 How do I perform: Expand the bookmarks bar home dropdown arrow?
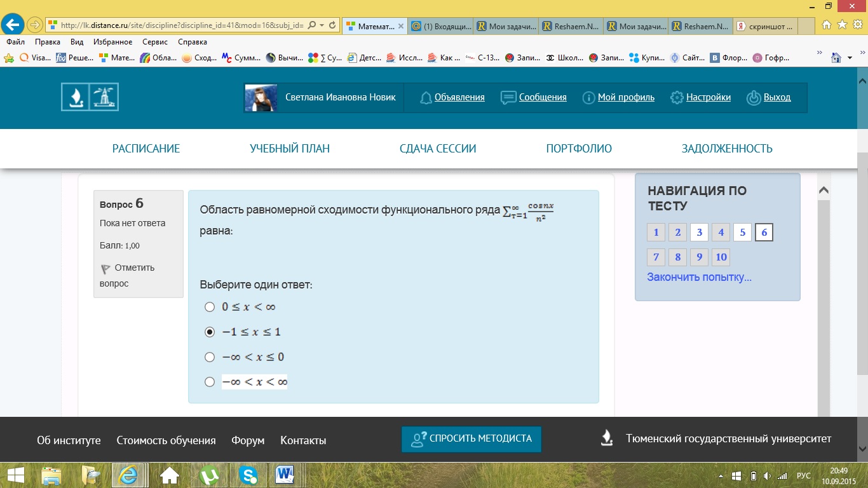click(850, 58)
